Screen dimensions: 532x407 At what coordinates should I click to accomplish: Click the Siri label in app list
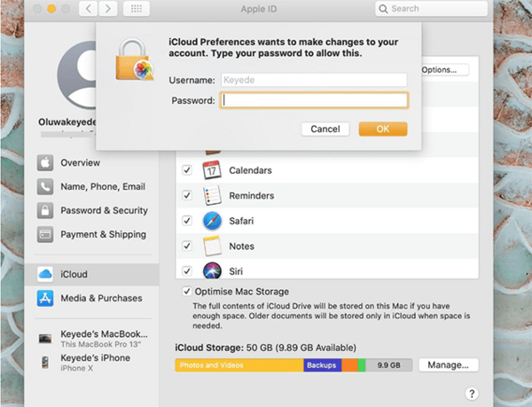pos(236,271)
